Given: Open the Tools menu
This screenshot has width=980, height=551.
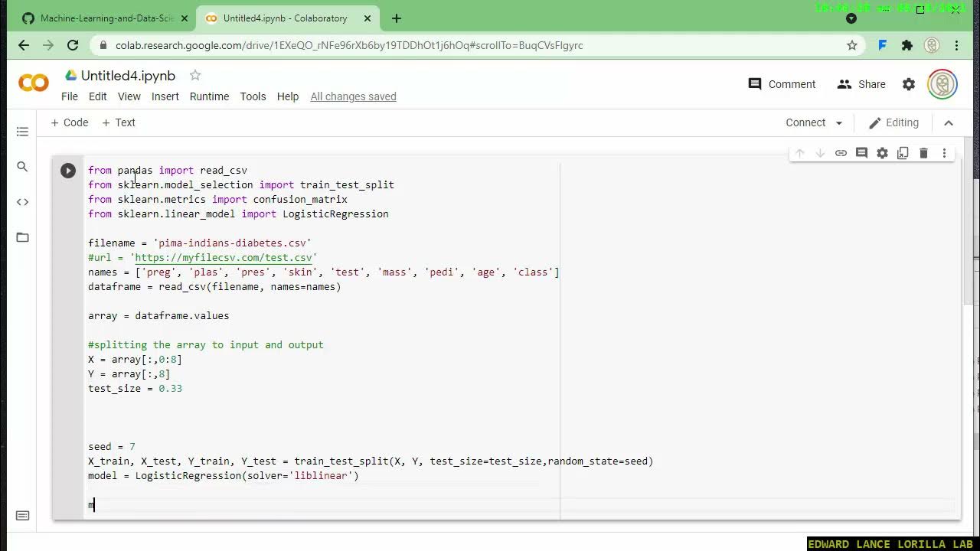Looking at the screenshot, I should pos(253,96).
